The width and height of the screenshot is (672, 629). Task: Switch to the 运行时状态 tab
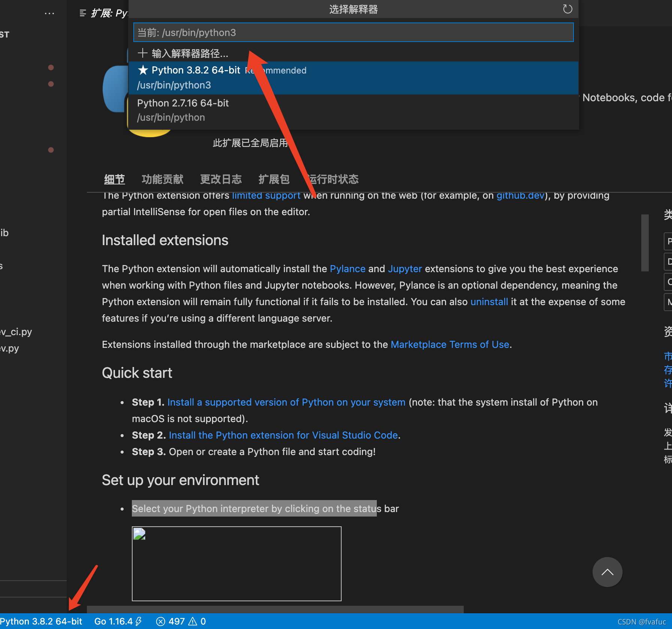click(333, 179)
